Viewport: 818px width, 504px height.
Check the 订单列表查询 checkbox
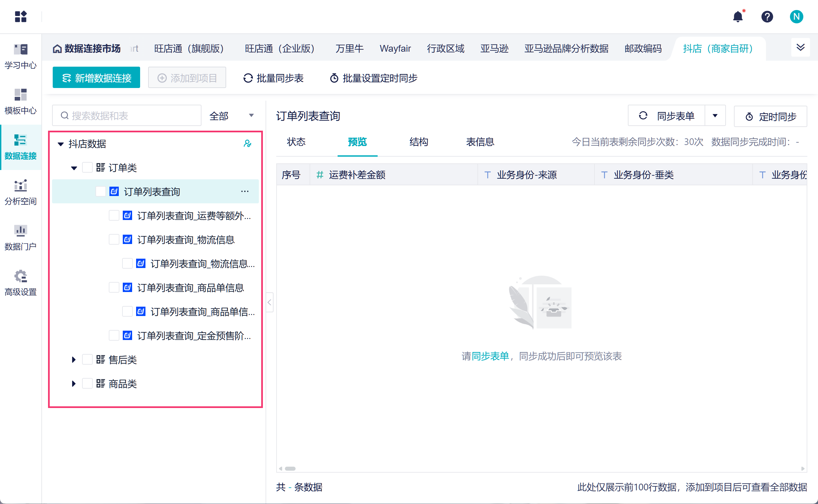click(x=101, y=191)
